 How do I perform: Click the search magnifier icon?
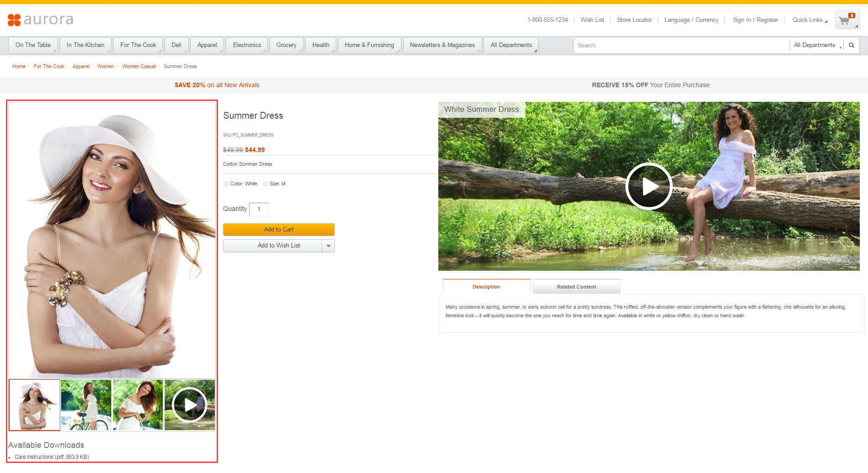(851, 45)
